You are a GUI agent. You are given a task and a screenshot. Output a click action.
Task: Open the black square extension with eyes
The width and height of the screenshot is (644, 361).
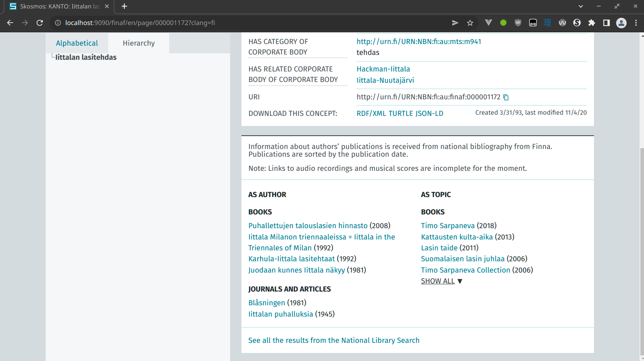[x=533, y=23]
